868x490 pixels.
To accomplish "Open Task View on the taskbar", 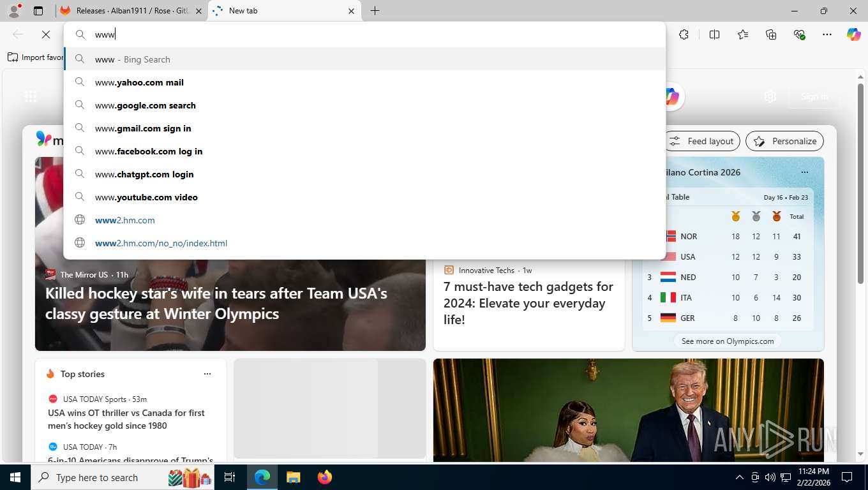I will click(230, 477).
